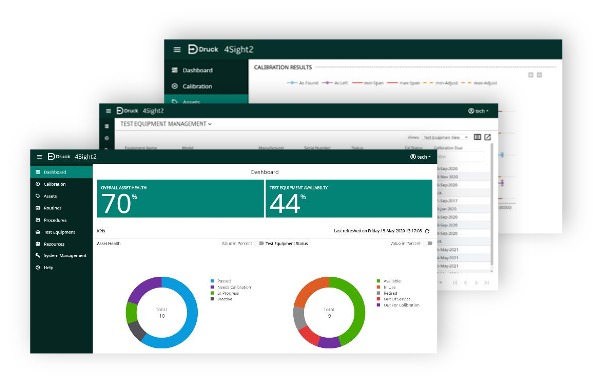Toggle min-Span series in chart legend
Viewport: 602px width, 383px height.
(x=367, y=83)
